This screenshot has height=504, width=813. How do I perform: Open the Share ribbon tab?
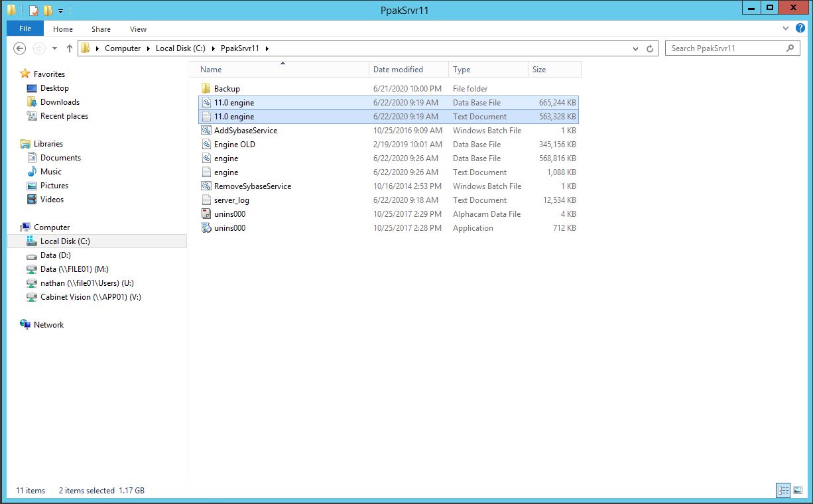(101, 29)
